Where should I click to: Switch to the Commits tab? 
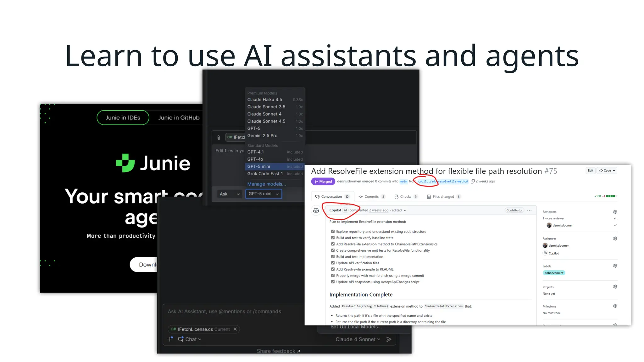372,197
